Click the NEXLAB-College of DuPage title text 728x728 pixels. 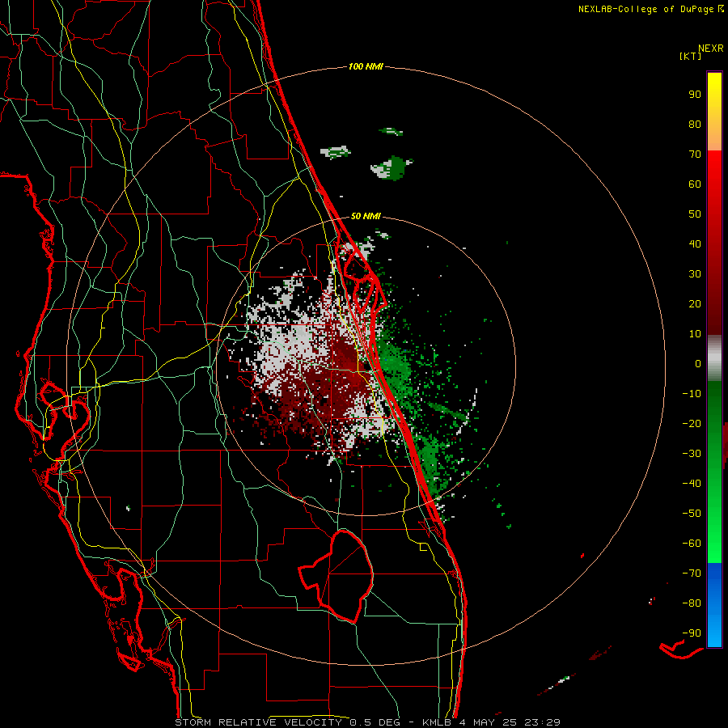[x=645, y=9]
